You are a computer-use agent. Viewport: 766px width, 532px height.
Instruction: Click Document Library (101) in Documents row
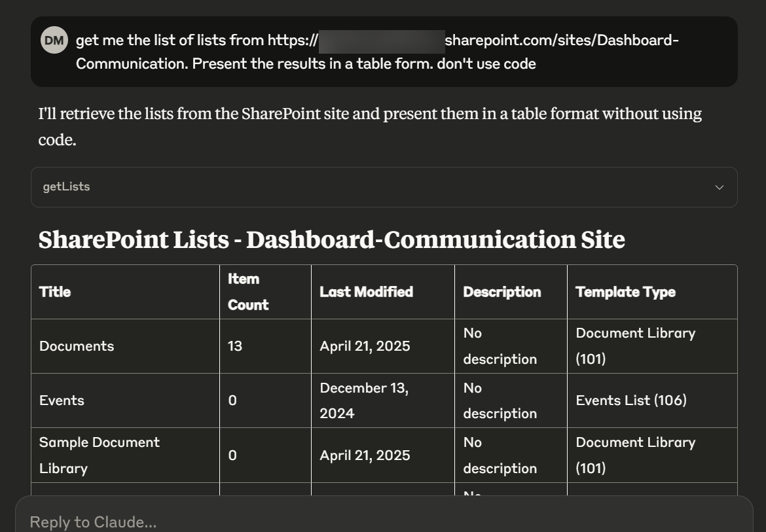point(635,346)
